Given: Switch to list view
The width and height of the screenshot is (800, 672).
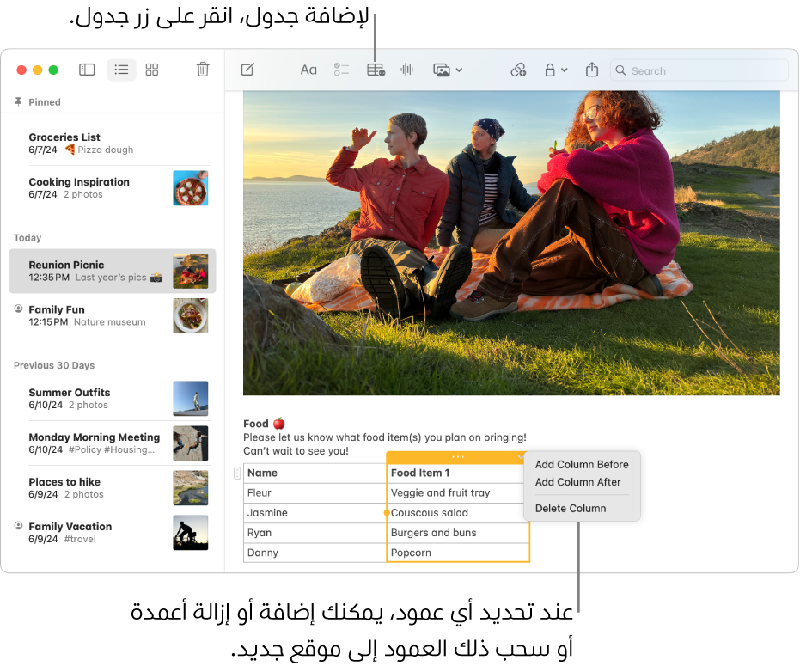Looking at the screenshot, I should click(x=121, y=70).
